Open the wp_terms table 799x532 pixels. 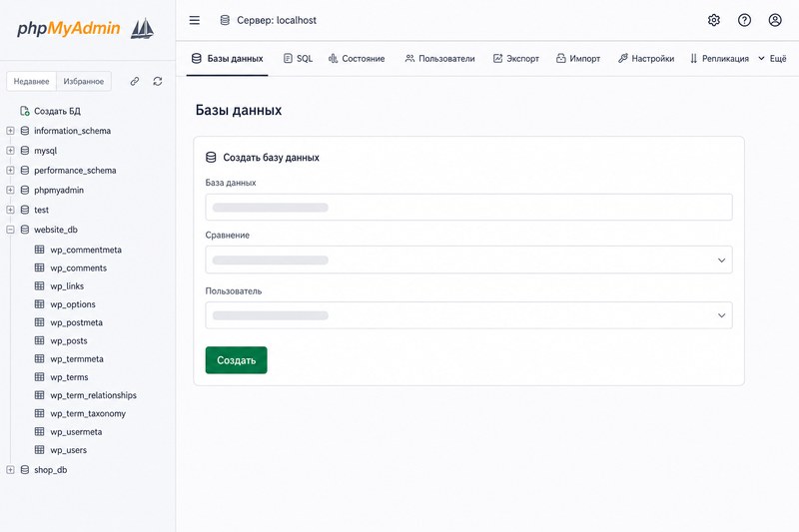[x=69, y=377]
